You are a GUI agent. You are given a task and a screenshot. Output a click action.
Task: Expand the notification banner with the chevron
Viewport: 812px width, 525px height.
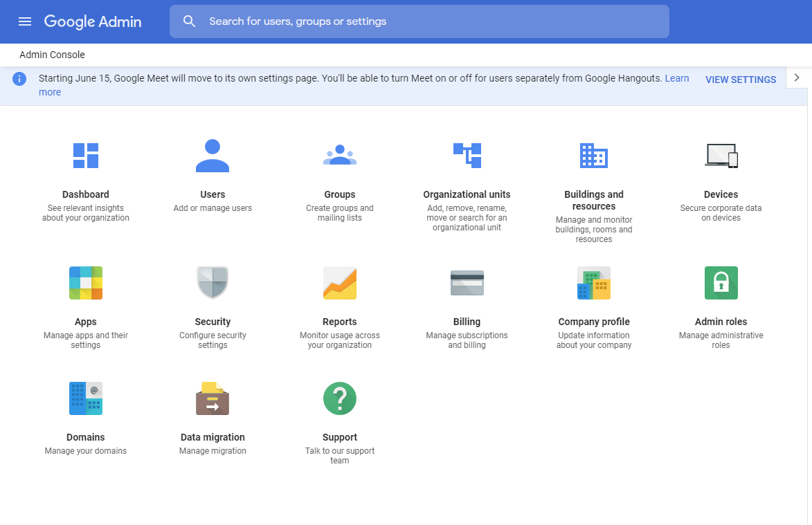tap(796, 77)
